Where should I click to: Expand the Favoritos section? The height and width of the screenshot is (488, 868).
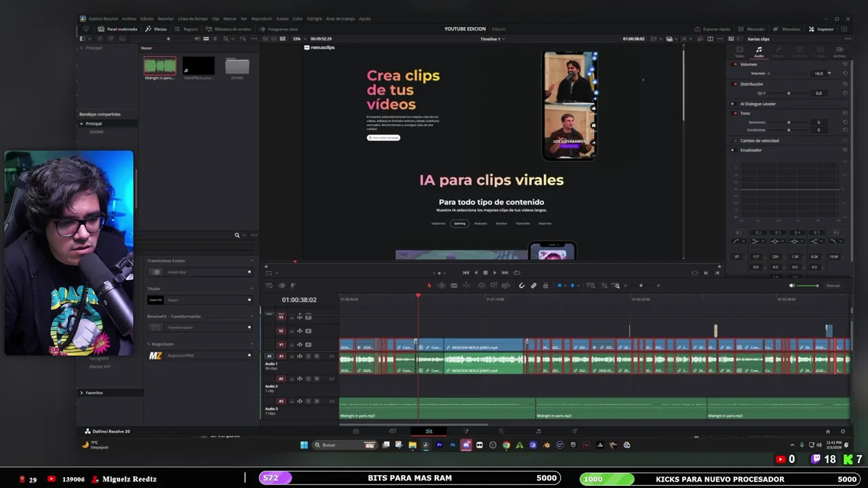click(x=81, y=392)
